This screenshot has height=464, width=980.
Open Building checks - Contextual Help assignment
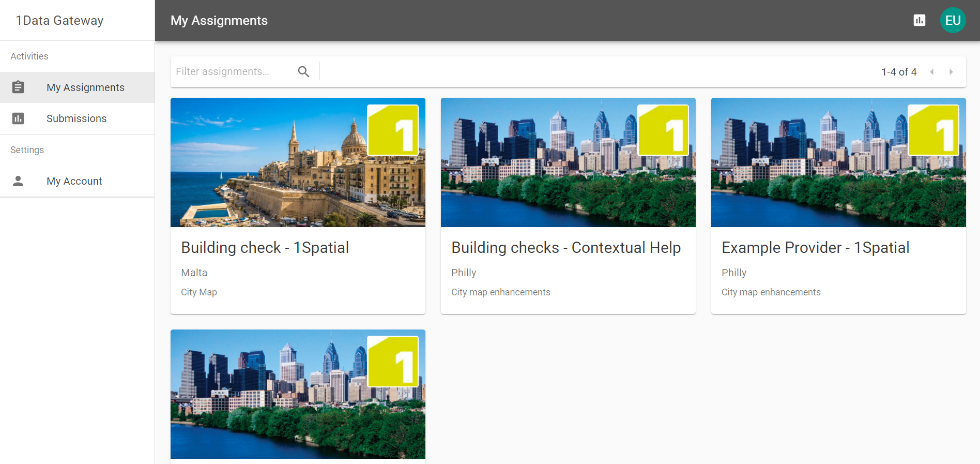tap(565, 248)
